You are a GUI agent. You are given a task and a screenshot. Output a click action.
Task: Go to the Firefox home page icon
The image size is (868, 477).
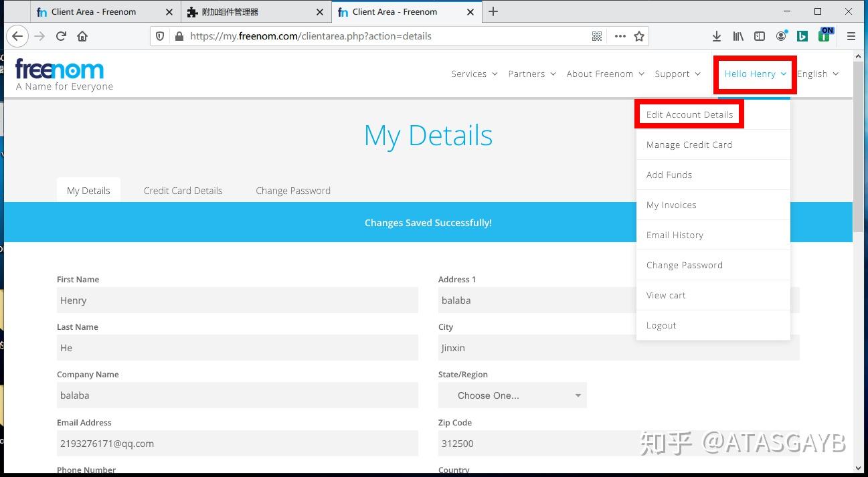82,36
